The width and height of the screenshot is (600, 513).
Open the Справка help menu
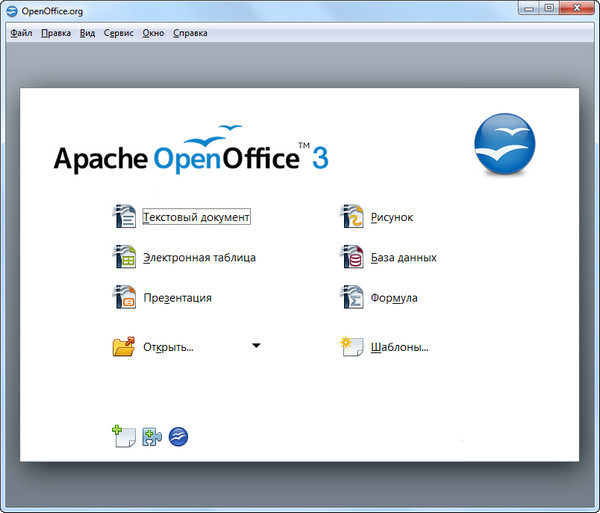point(190,33)
